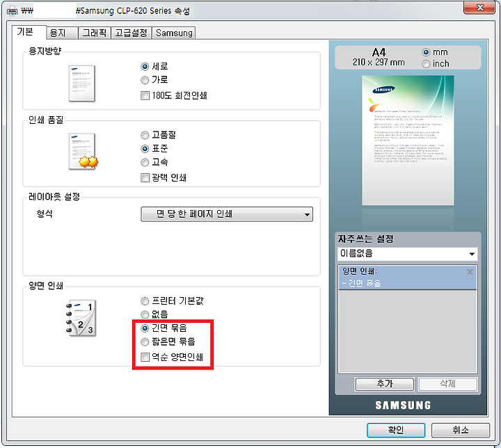The height and width of the screenshot is (448, 501).
Task: Click the paper orientation page icon
Action: pos(82,83)
